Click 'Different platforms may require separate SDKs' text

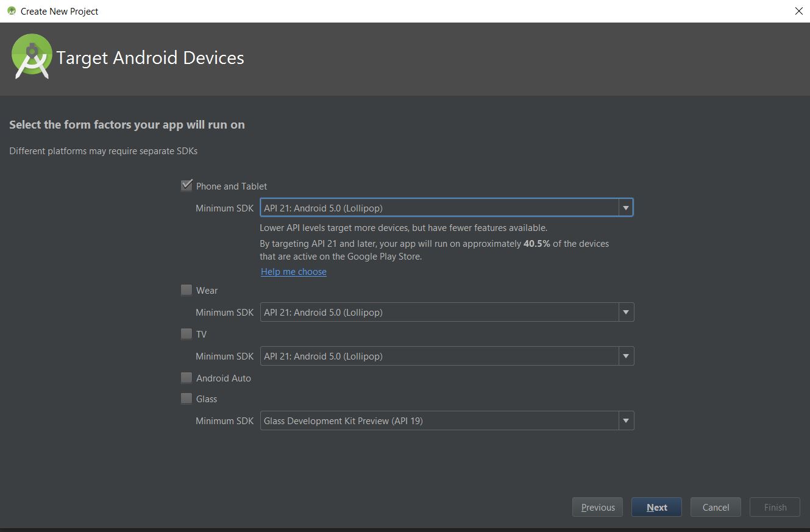[103, 151]
